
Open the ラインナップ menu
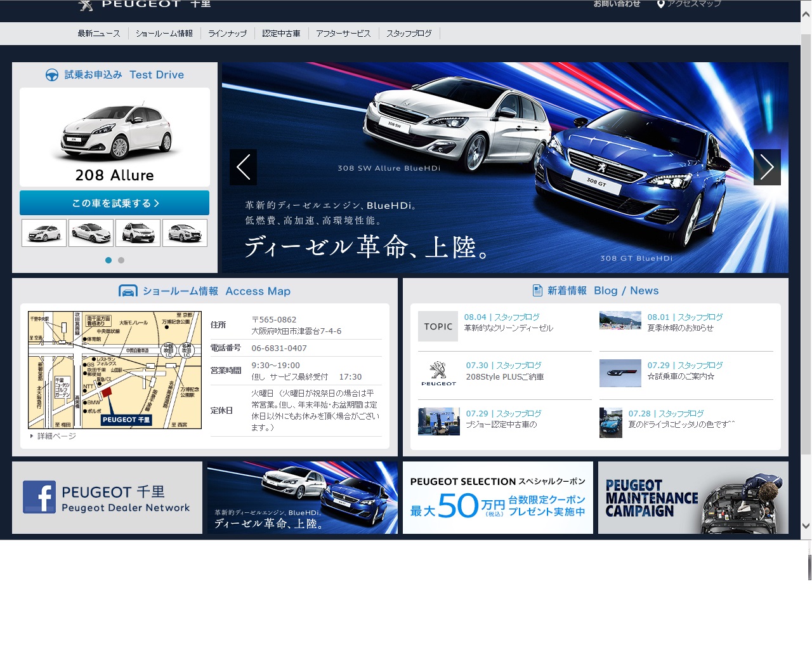227,34
